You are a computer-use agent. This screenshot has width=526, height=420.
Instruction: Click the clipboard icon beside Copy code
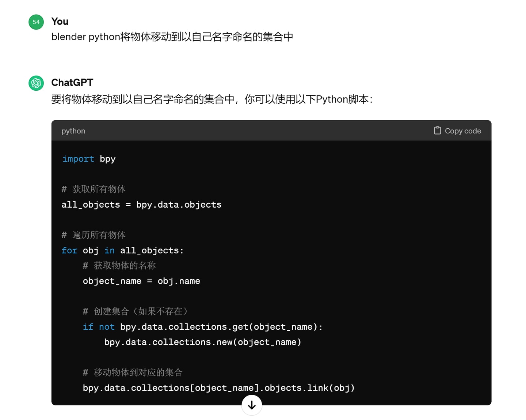[437, 130]
